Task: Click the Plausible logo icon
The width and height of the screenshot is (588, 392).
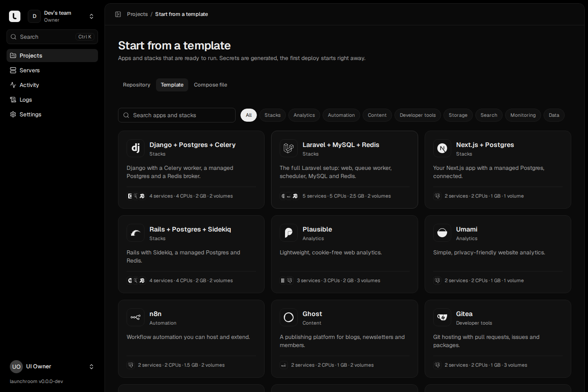Action: point(289,233)
